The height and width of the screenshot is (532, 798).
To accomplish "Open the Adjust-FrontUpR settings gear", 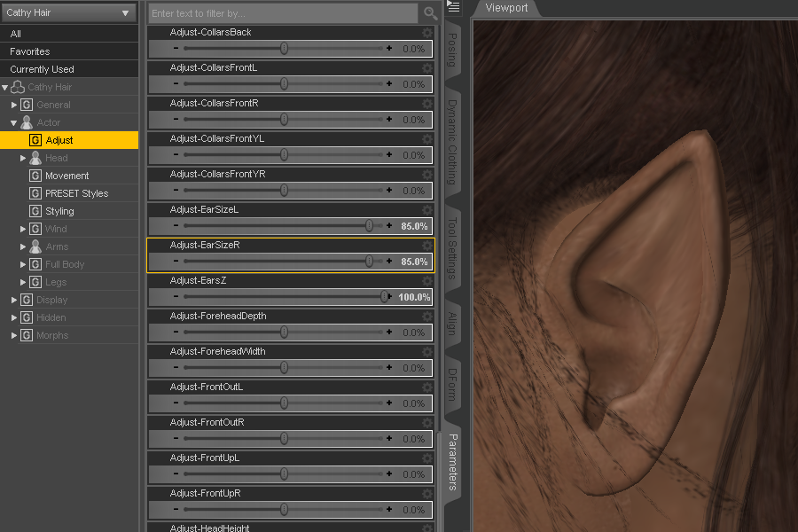I will pyautogui.click(x=427, y=494).
